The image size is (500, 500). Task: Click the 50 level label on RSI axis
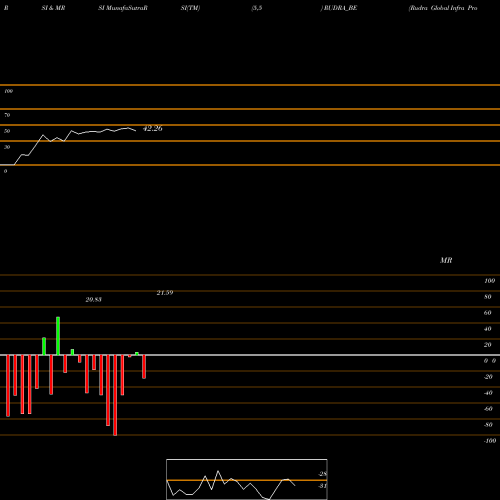pyautogui.click(x=7, y=131)
